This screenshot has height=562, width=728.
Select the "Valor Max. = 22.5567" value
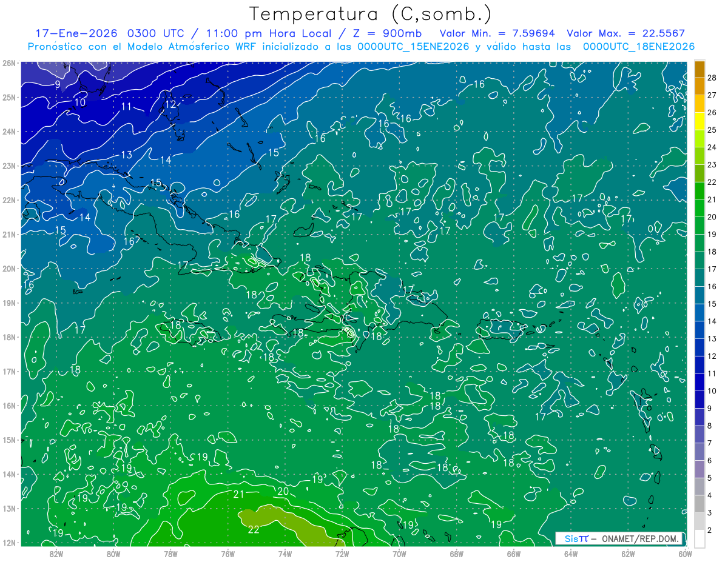point(625,33)
